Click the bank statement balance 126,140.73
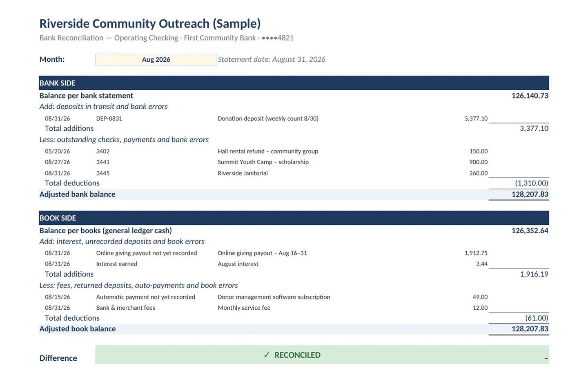Viewport: 588px width, 382px height. pyautogui.click(x=530, y=96)
